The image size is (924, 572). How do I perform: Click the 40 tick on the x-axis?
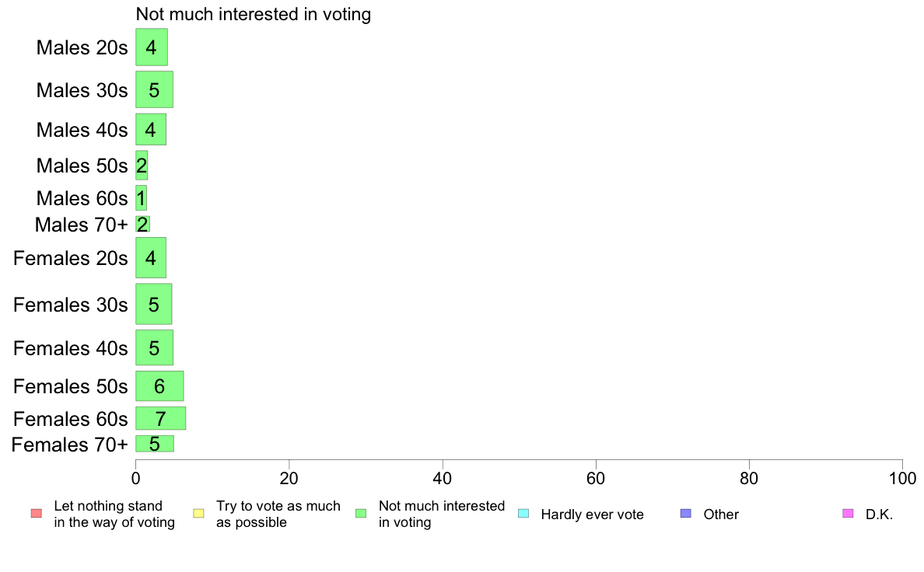[x=443, y=478]
